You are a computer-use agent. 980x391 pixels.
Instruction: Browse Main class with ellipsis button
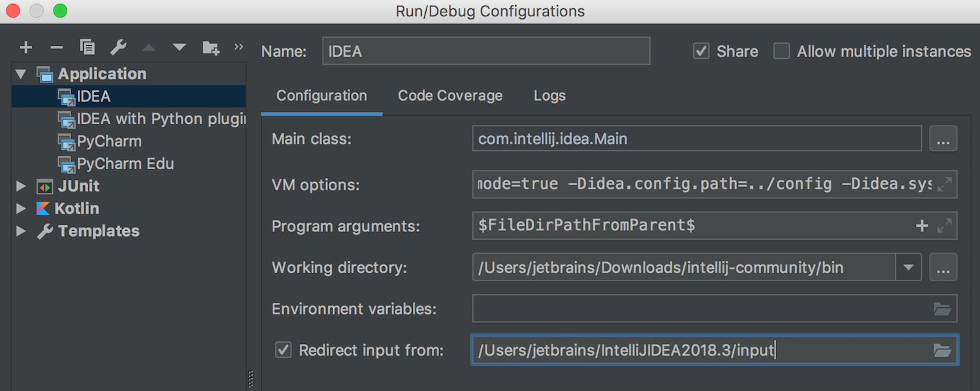(x=943, y=139)
